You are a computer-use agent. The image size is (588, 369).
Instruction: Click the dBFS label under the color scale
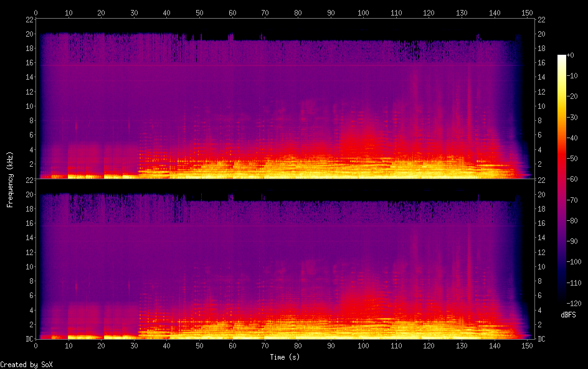568,315
